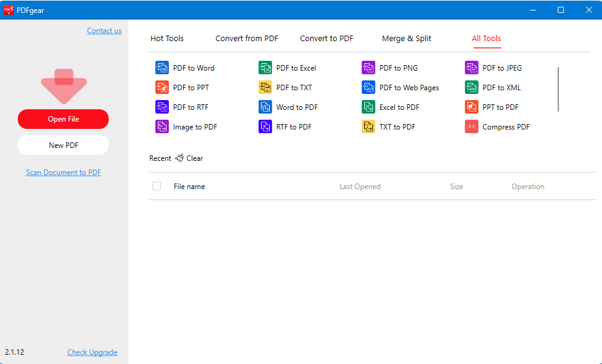Switch to the Hot Tools tab

tap(167, 39)
